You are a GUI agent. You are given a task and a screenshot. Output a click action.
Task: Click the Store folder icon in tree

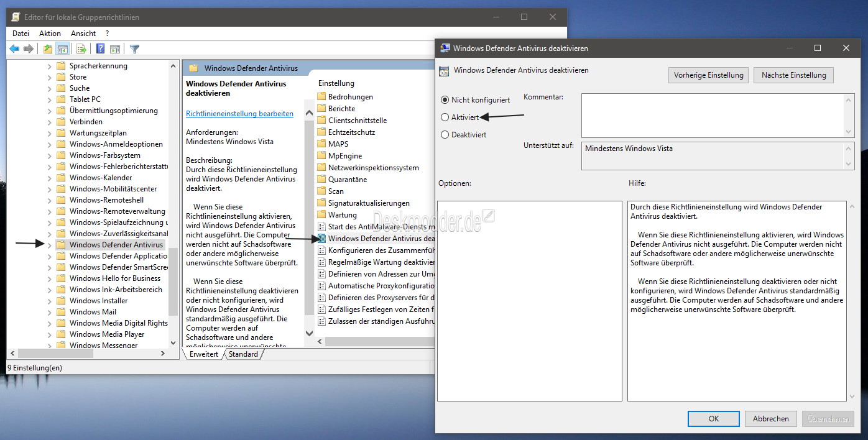pos(61,76)
